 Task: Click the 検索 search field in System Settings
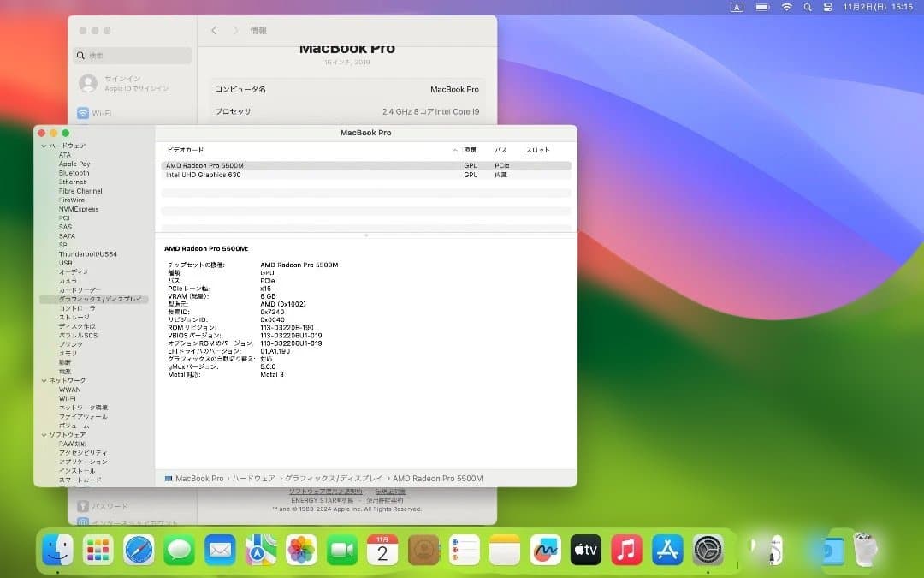[x=131, y=55]
